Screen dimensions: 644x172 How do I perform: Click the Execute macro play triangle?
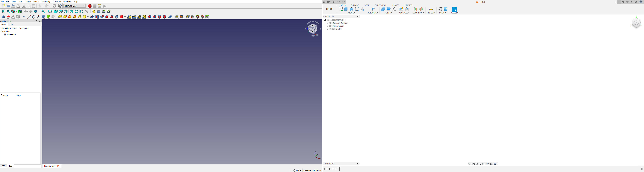coord(105,6)
